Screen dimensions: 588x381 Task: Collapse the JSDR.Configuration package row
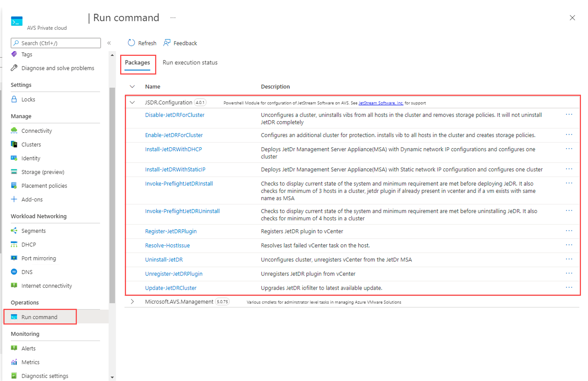132,102
